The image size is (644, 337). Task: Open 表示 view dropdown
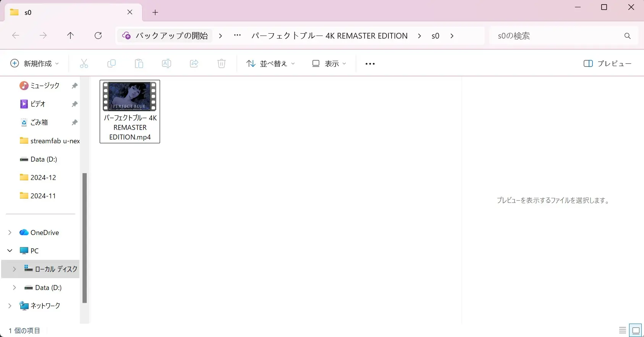pos(329,64)
